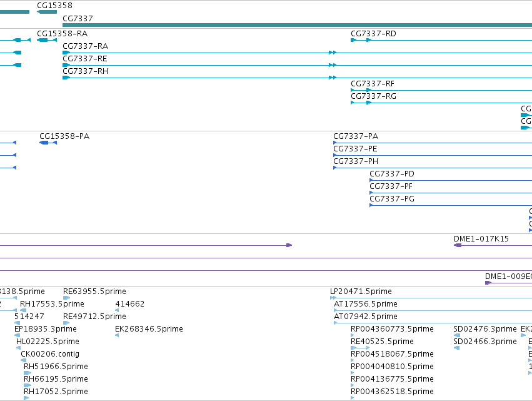Select BAC clone DME1-017K15 label
Image resolution: width=532 pixels, height=401 pixels.
481,239
